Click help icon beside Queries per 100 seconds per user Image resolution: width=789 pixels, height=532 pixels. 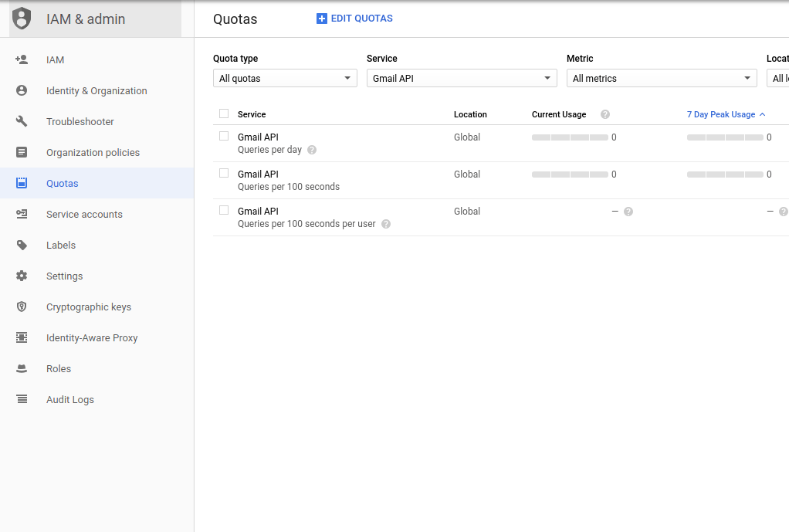click(x=386, y=224)
